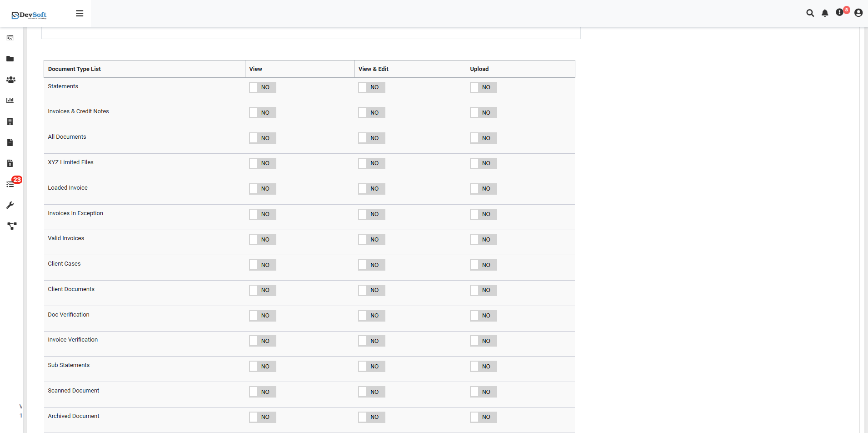Screen dimensions: 868x433
Task: Open the task list icon with 23 badge
Action: click(x=10, y=184)
